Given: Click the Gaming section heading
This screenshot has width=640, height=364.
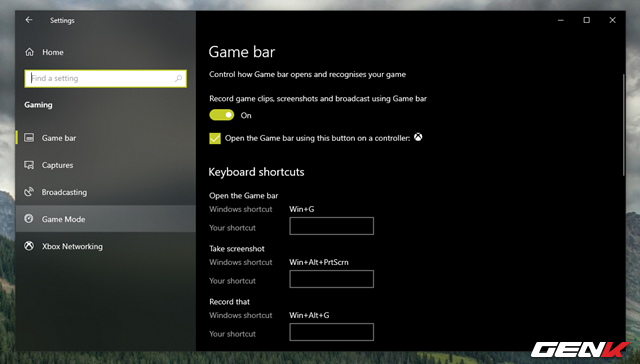Looking at the screenshot, I should [38, 105].
